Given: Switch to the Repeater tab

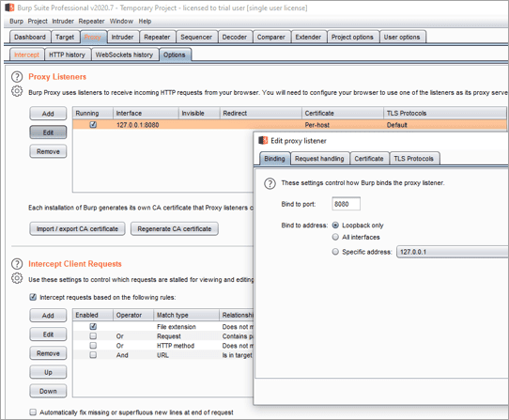Looking at the screenshot, I should pyautogui.click(x=157, y=37).
